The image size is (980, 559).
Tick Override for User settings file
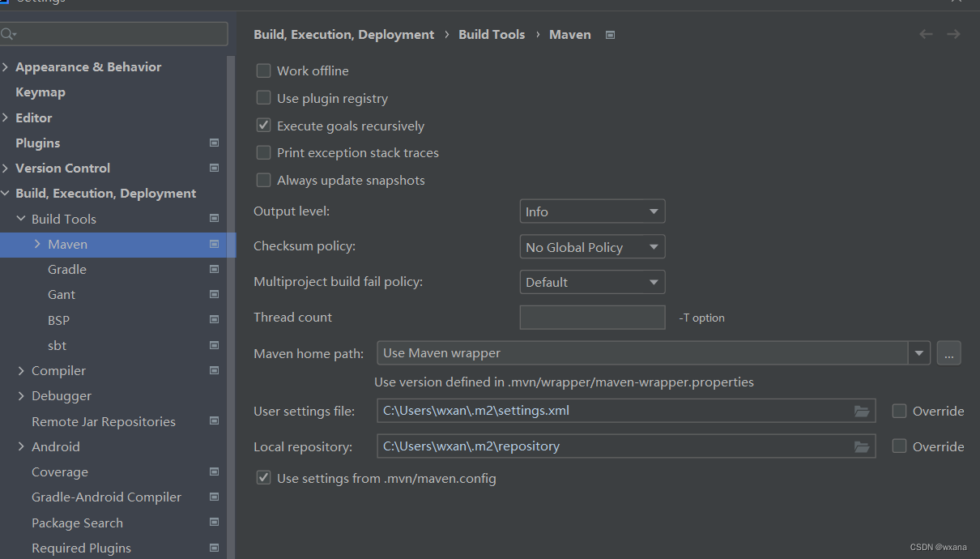[x=899, y=411]
